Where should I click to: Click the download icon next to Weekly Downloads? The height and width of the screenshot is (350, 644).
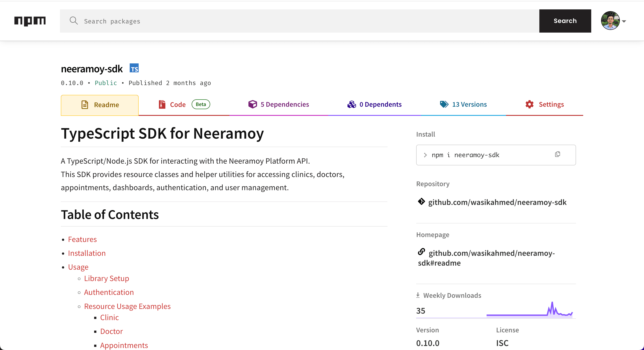[x=418, y=295]
